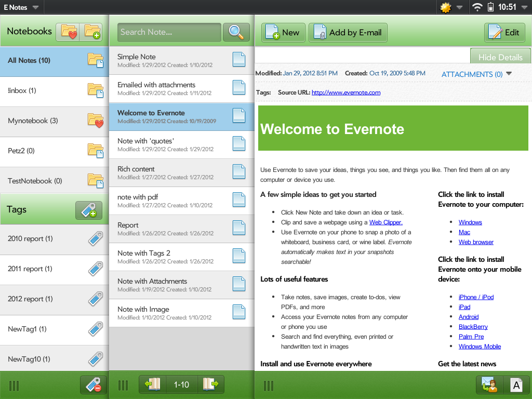This screenshot has height=399, width=532.
Task: Delete tag icon in bottom bar
Action: [94, 385]
